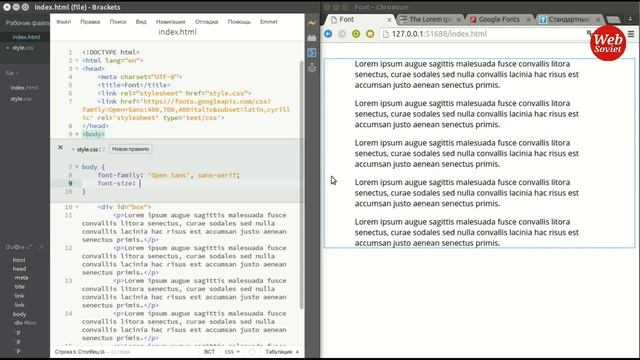Open the Отладка menu
The image size is (640, 360).
tap(207, 22)
